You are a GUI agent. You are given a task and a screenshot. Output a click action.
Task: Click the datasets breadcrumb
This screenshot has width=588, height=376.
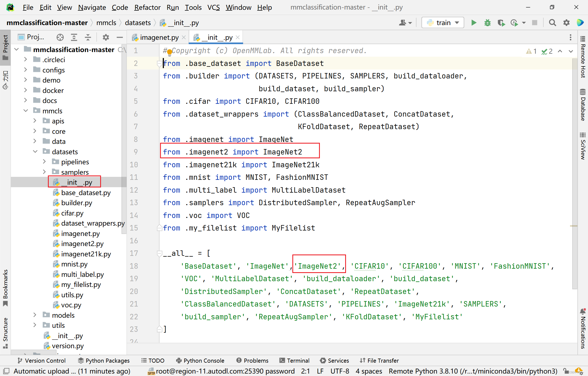[x=138, y=23]
